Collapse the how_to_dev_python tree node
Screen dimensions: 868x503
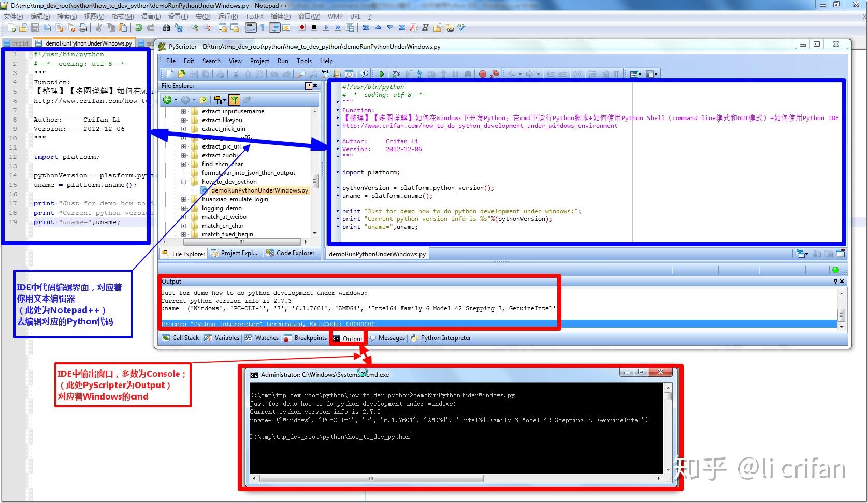pyautogui.click(x=183, y=182)
